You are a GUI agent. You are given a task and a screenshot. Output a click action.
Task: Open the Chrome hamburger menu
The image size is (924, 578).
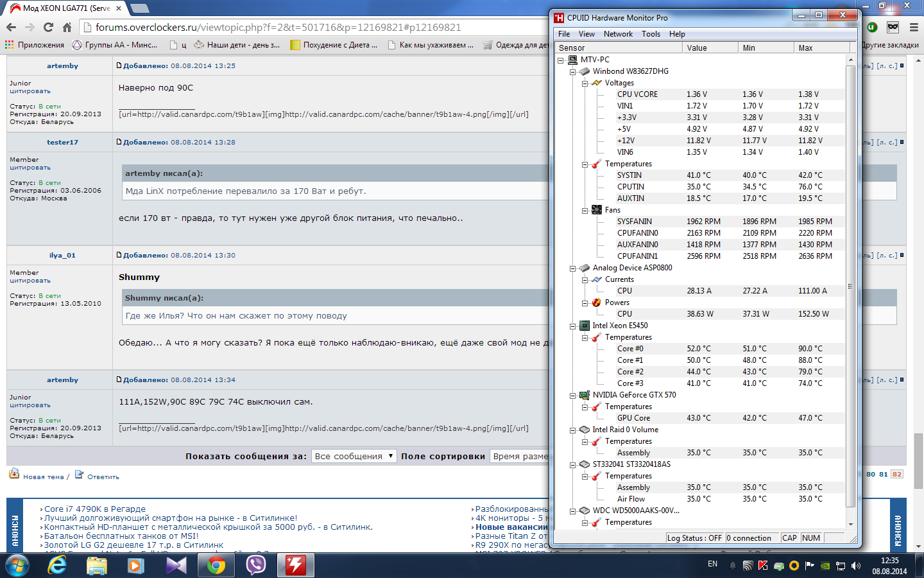(x=914, y=27)
